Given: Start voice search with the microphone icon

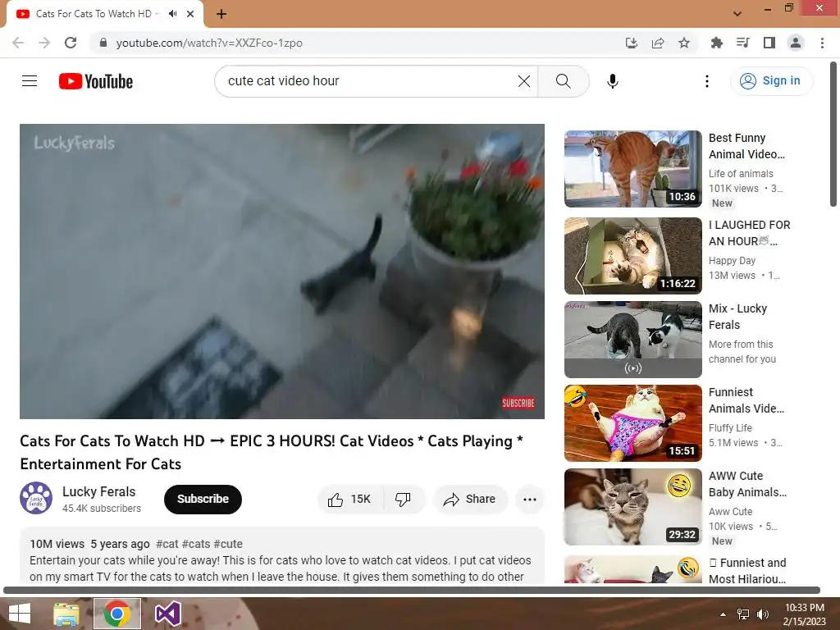Looking at the screenshot, I should (x=613, y=81).
